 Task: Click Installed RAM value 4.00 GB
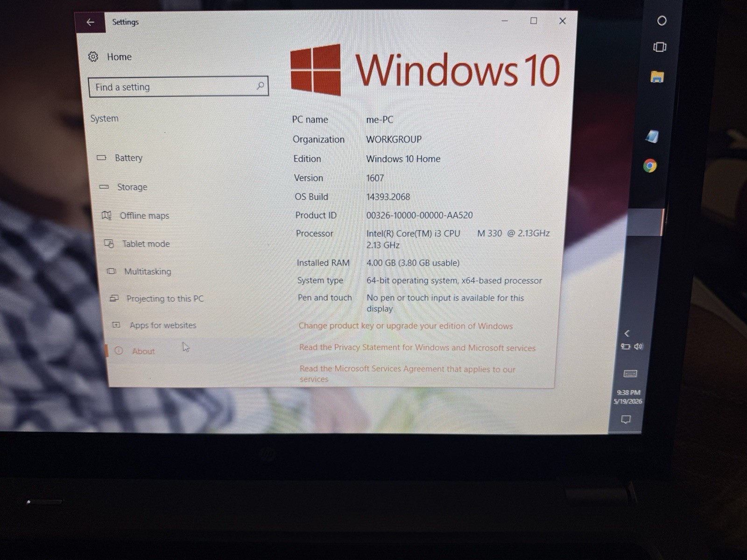[x=413, y=263]
